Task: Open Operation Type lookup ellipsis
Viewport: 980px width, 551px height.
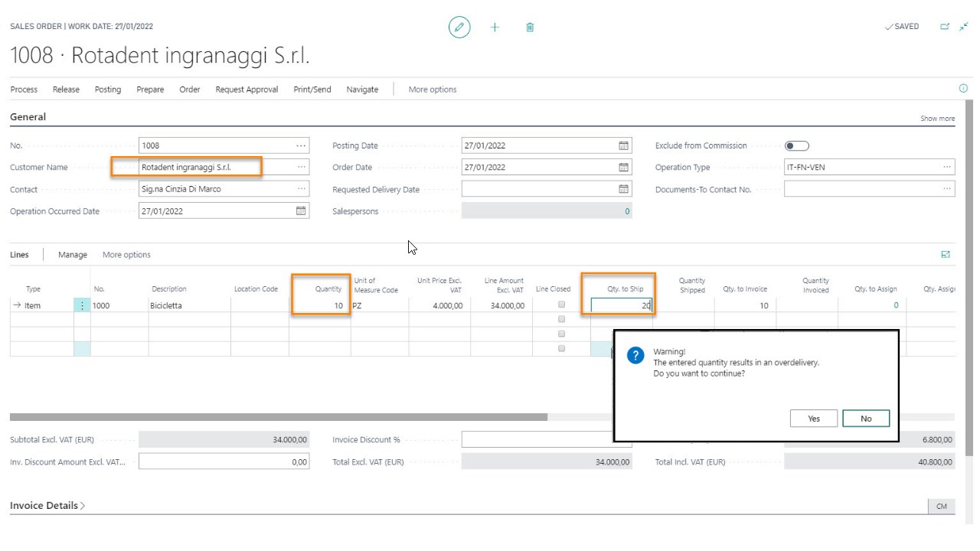Action: click(x=947, y=168)
